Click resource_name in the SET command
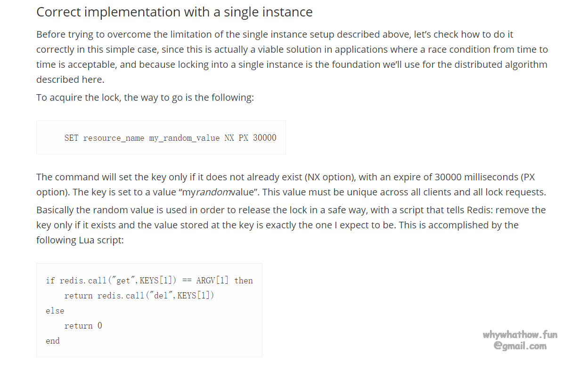 pos(114,138)
